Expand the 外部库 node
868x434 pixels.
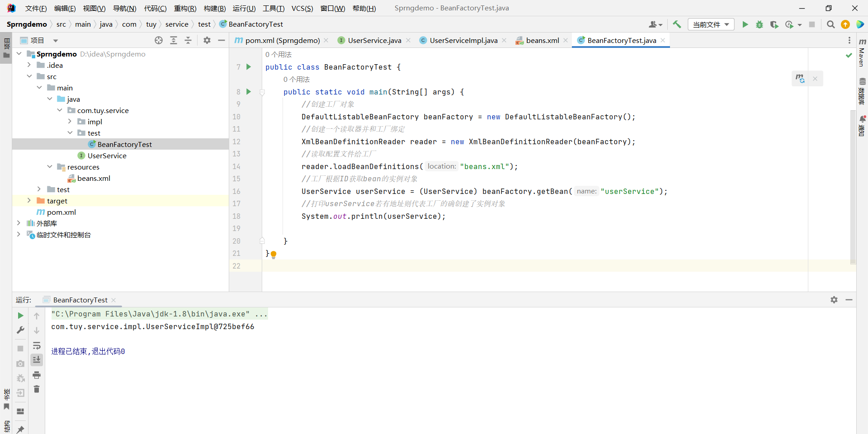point(19,223)
